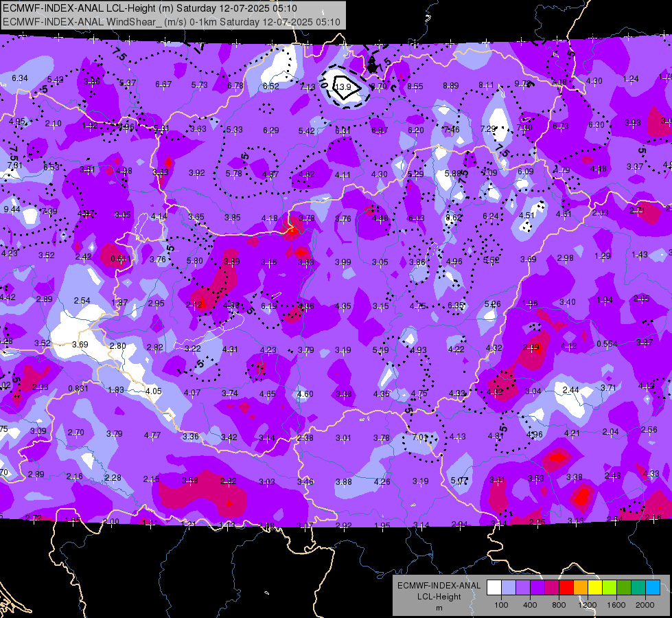The height and width of the screenshot is (618, 672).
Task: Click the grid value "9.44"
Action: pyautogui.click(x=12, y=209)
